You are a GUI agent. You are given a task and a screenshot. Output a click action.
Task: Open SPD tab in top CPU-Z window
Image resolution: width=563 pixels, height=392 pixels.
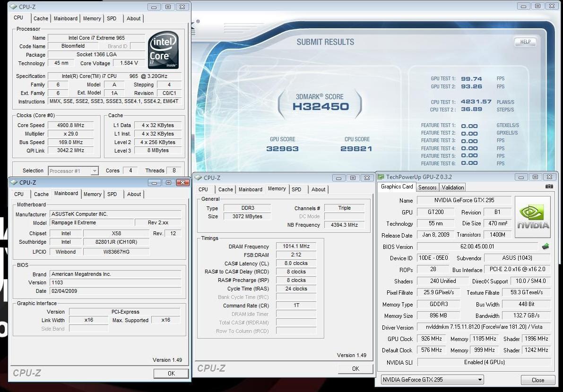[x=112, y=18]
